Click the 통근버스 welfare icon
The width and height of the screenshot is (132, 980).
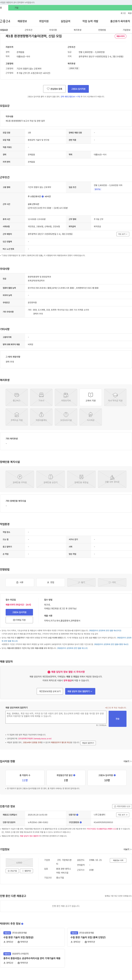[17, 397]
